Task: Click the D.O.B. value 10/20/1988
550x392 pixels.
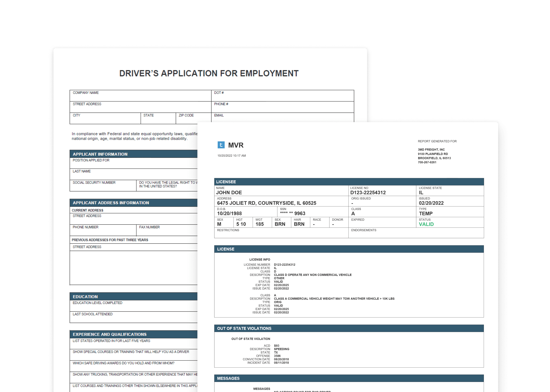Action: click(x=229, y=213)
